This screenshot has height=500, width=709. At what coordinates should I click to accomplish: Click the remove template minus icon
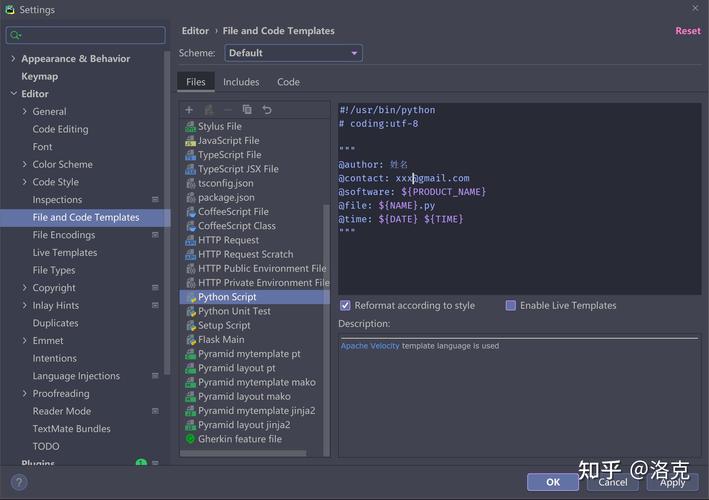pyautogui.click(x=228, y=110)
